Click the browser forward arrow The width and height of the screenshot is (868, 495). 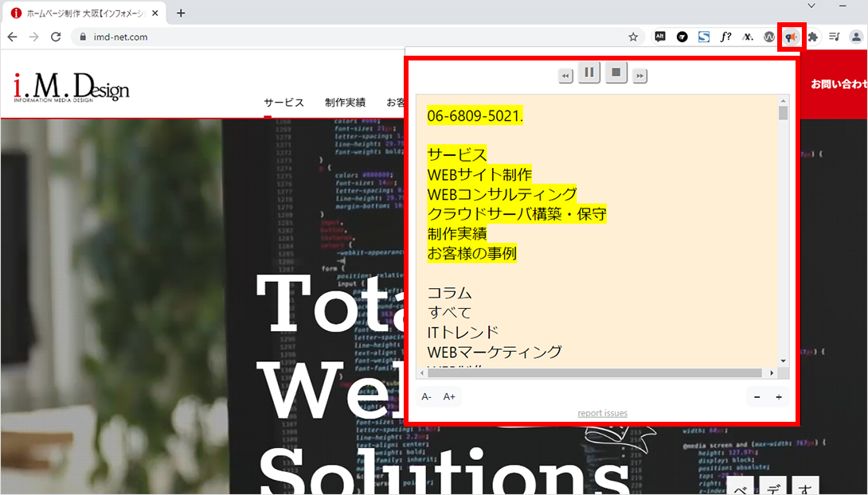pos(34,37)
